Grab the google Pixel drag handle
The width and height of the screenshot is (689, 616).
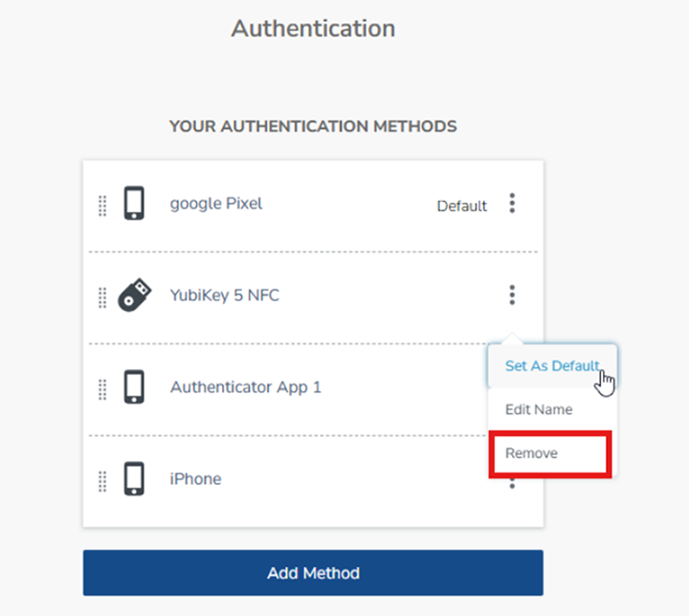(102, 205)
